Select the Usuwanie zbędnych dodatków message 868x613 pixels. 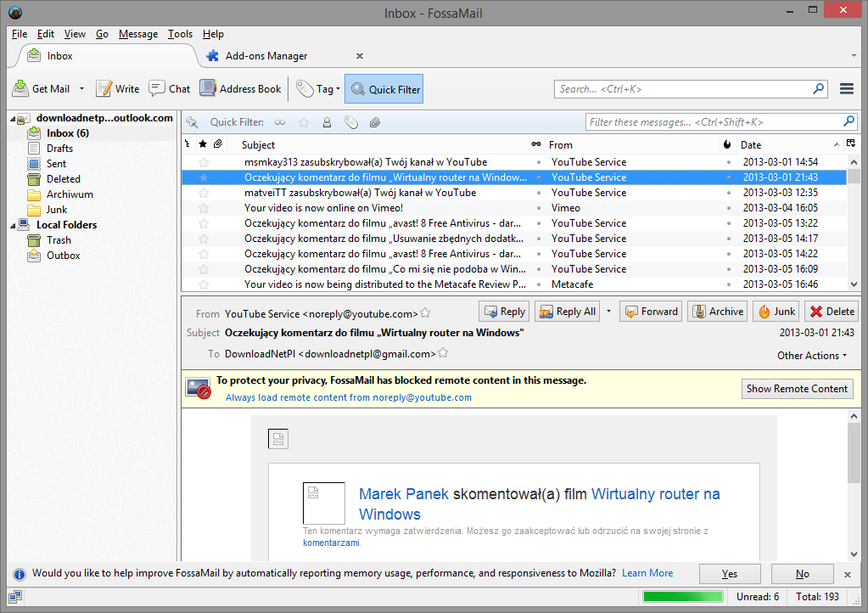[x=513, y=239]
